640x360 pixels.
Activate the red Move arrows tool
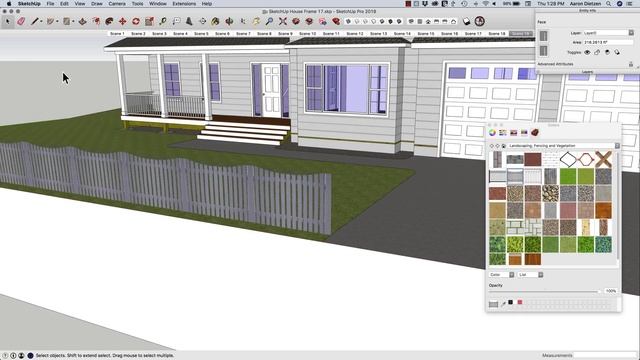[x=122, y=21]
